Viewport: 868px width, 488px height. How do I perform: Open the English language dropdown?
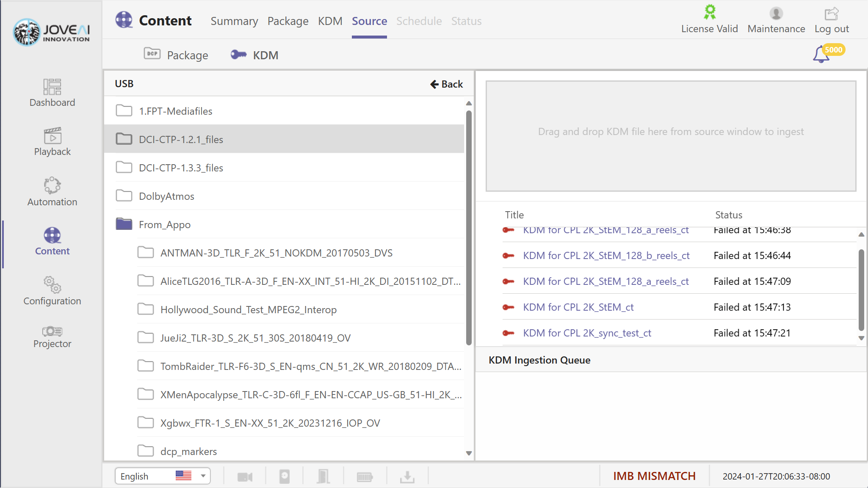[x=163, y=476]
